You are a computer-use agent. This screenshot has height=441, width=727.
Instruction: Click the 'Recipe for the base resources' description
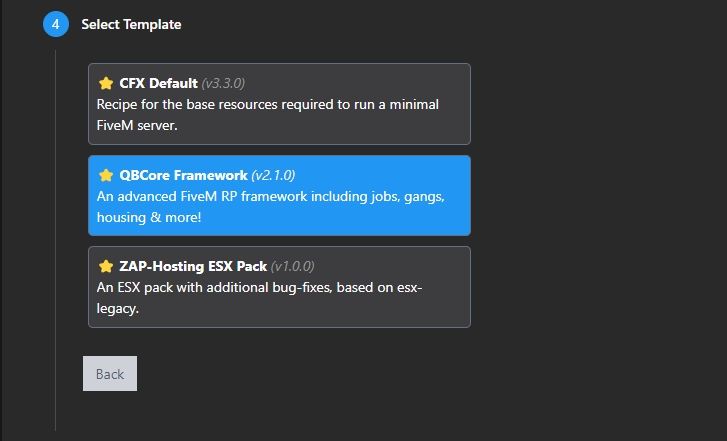point(267,104)
